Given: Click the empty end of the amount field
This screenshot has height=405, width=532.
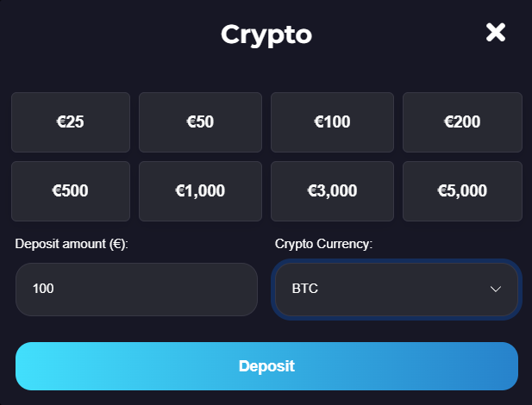Looking at the screenshot, I should click(x=216, y=290).
